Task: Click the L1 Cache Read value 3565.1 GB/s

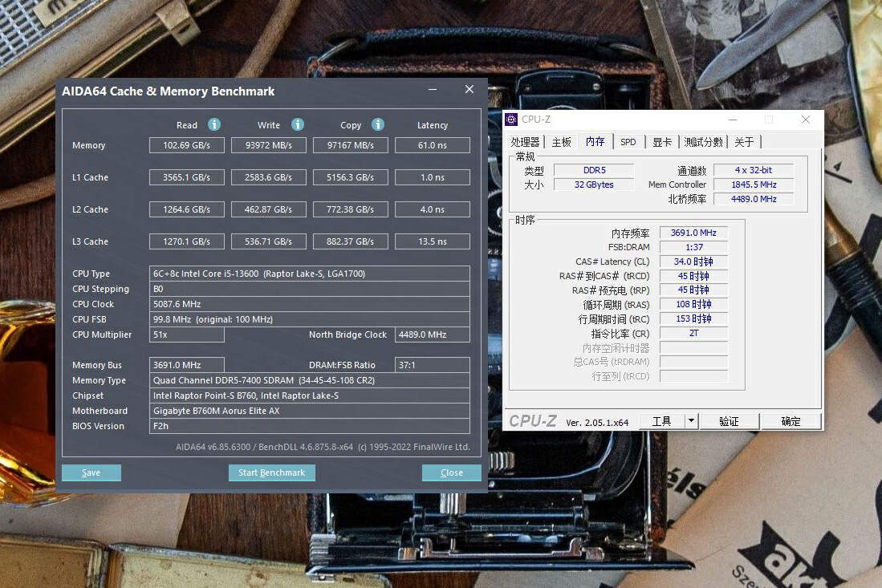Action: (x=187, y=177)
